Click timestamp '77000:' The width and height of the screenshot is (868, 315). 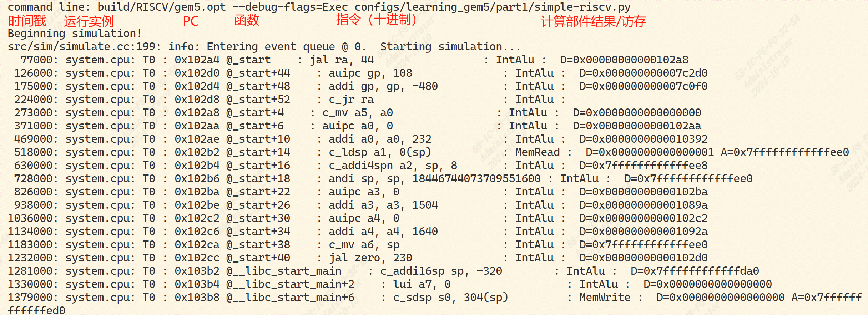(39, 60)
